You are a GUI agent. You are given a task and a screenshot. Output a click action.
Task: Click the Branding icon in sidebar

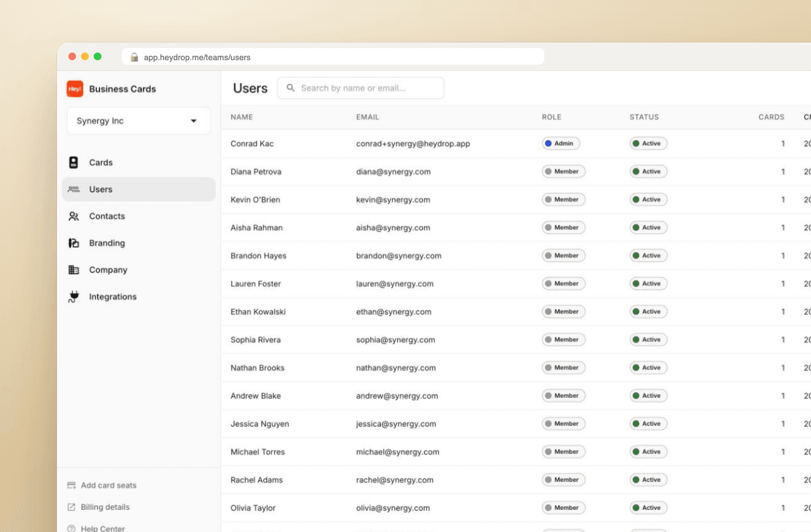point(73,243)
